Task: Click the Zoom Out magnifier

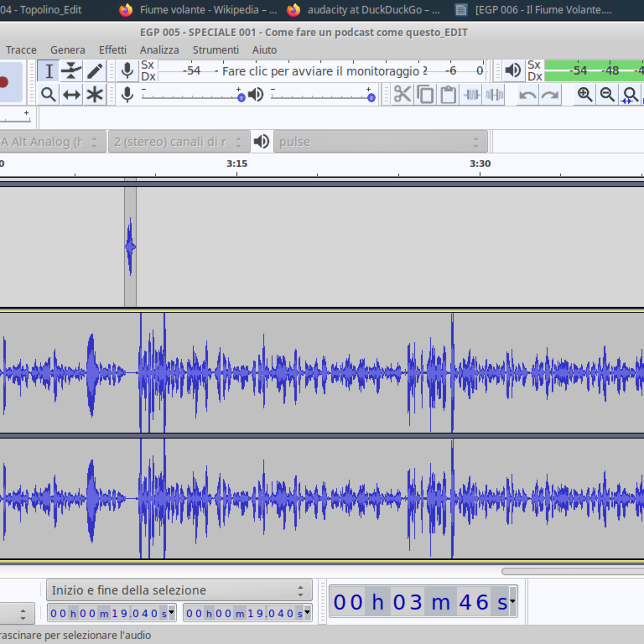Action: (x=607, y=95)
